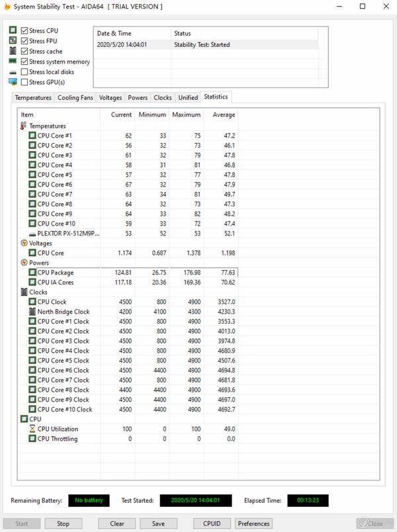The width and height of the screenshot is (397, 532).
Task: Click the CPU chip icon beside Stress CPU
Action: pyautogui.click(x=13, y=30)
